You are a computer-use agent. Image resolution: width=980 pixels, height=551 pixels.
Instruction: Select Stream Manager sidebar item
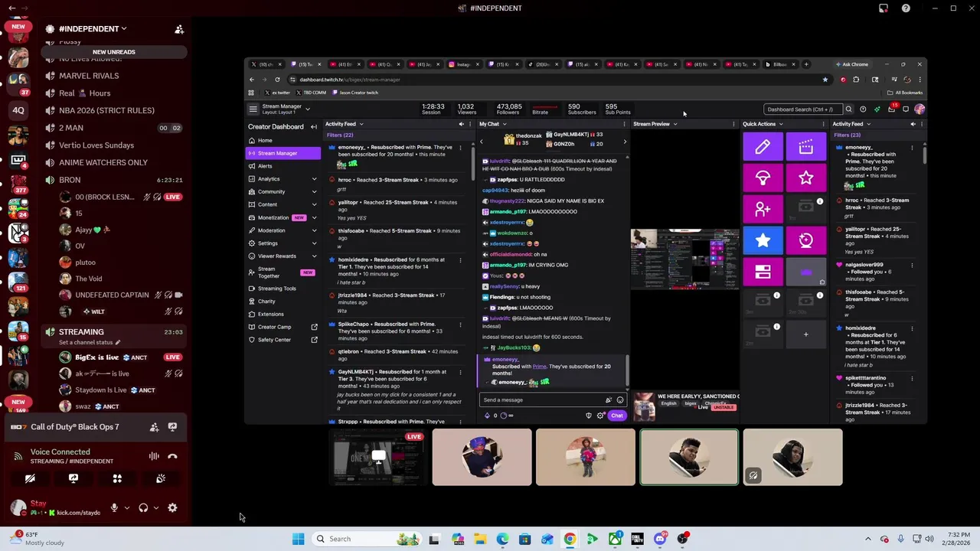point(283,153)
